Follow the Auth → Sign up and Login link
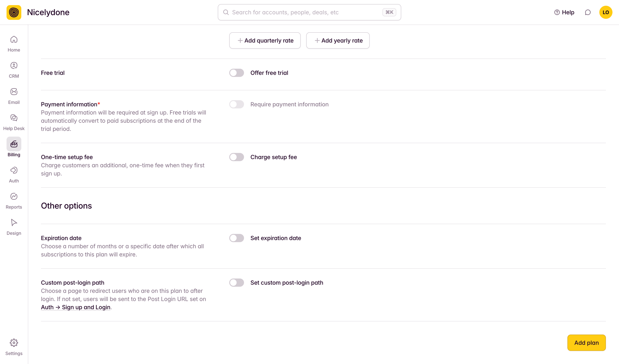This screenshot has height=364, width=619. click(76, 307)
